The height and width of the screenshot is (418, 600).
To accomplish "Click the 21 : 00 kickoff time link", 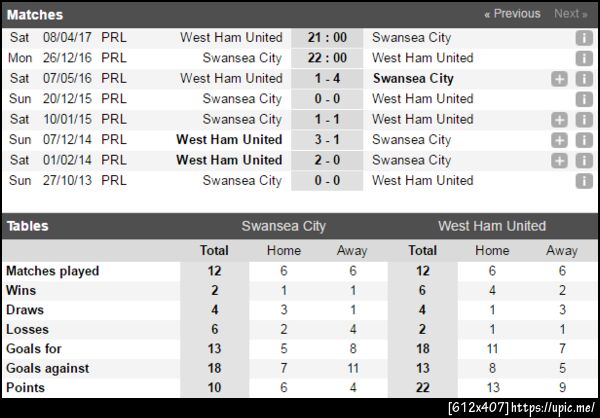I will tap(327, 37).
